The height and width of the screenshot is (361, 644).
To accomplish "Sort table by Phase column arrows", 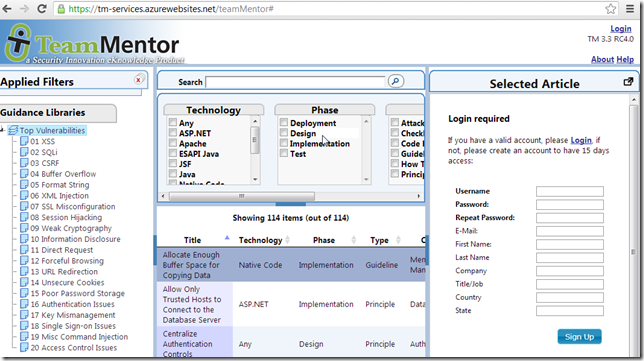I will [354, 240].
